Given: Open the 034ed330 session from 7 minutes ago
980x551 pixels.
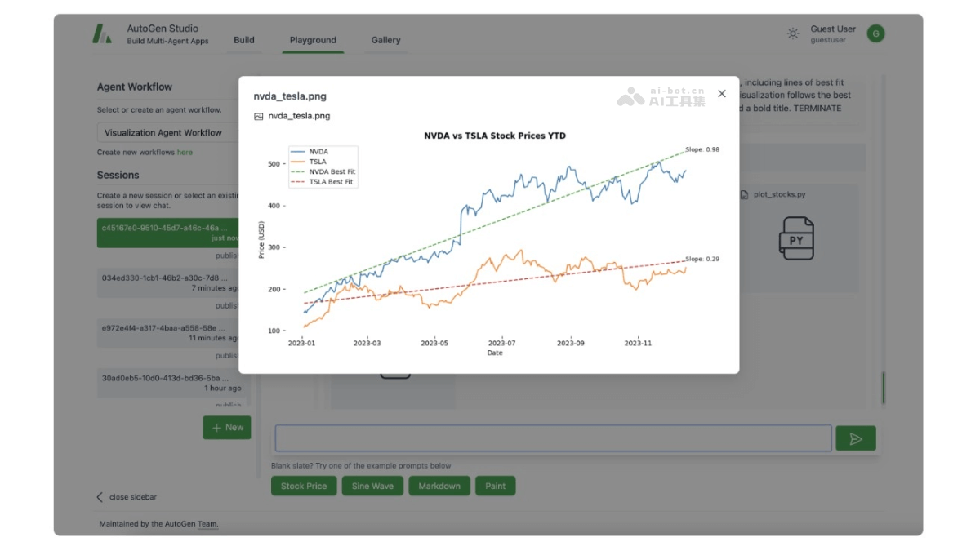Looking at the screenshot, I should coord(167,282).
